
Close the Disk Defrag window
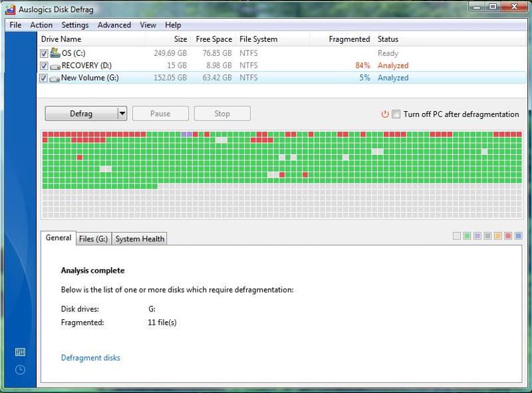pyautogui.click(x=514, y=7)
